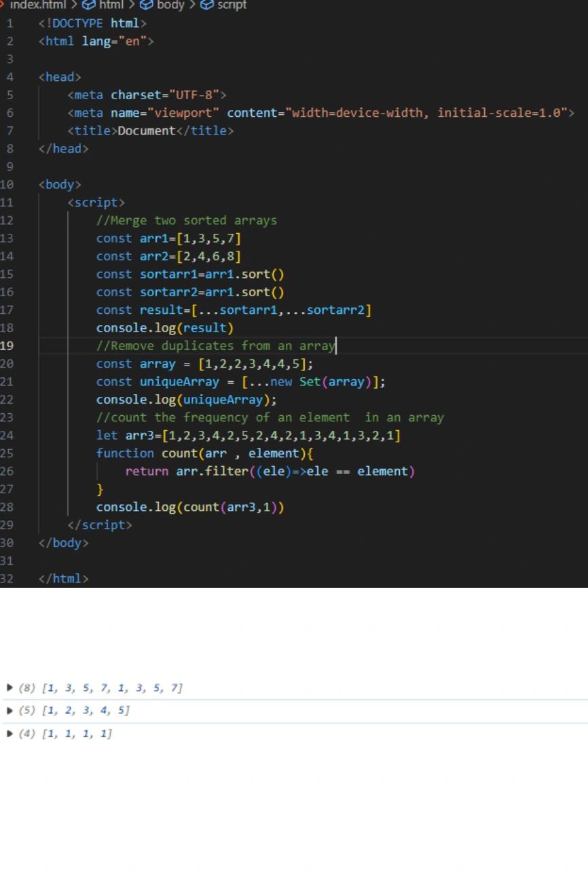Expand the (8) array in the console output
The width and height of the screenshot is (588, 882).
10,688
